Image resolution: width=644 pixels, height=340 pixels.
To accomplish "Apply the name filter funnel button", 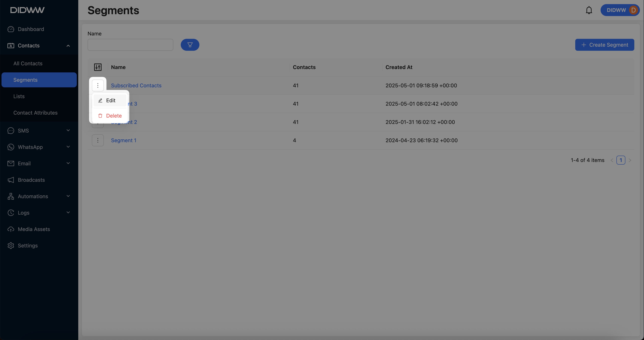I will 190,45.
